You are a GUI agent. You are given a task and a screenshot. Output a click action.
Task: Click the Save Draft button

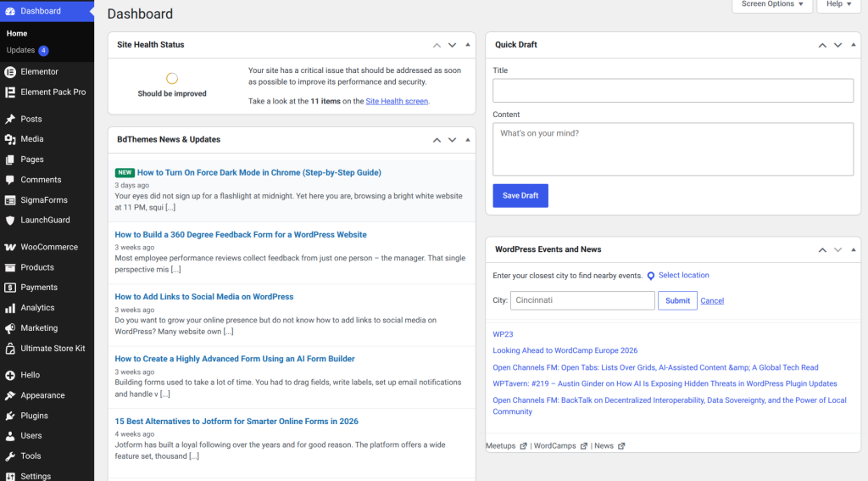tap(520, 196)
